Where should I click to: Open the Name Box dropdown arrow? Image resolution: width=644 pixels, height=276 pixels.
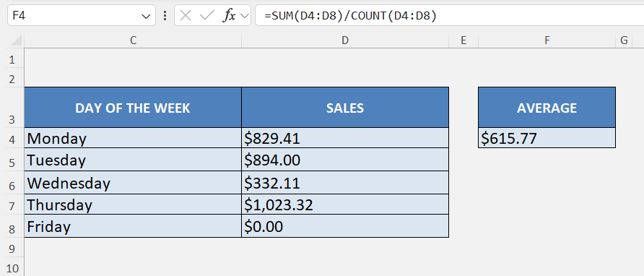click(146, 16)
